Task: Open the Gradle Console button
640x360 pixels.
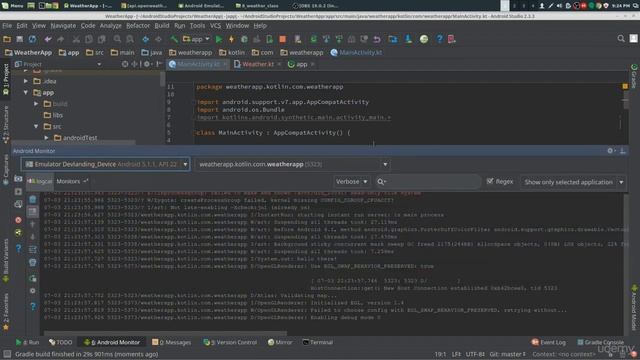Action: (600, 342)
